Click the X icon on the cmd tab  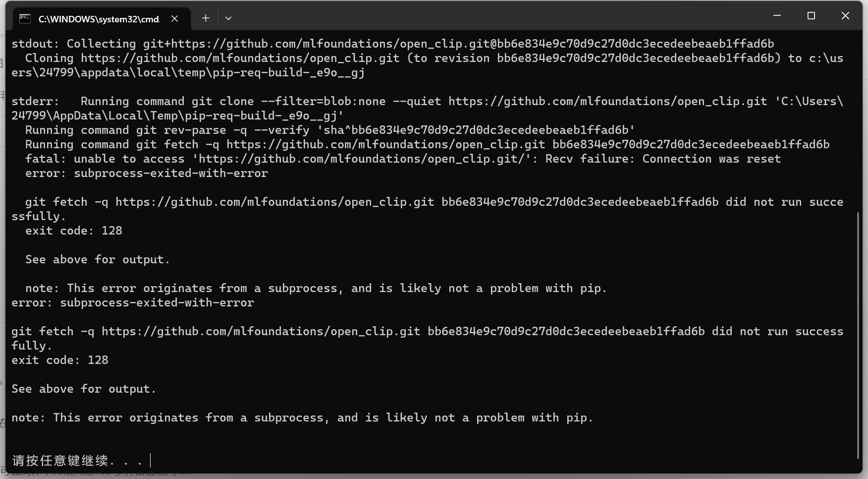(174, 18)
